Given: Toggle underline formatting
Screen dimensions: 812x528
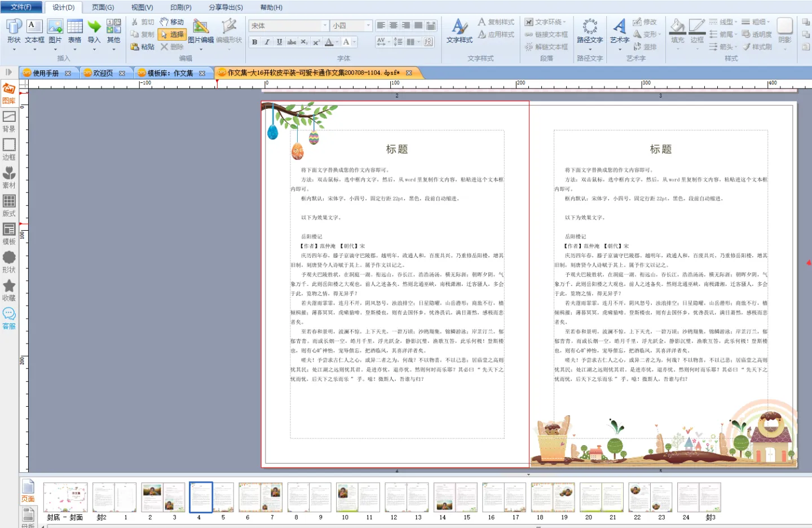Looking at the screenshot, I should pyautogui.click(x=279, y=42).
